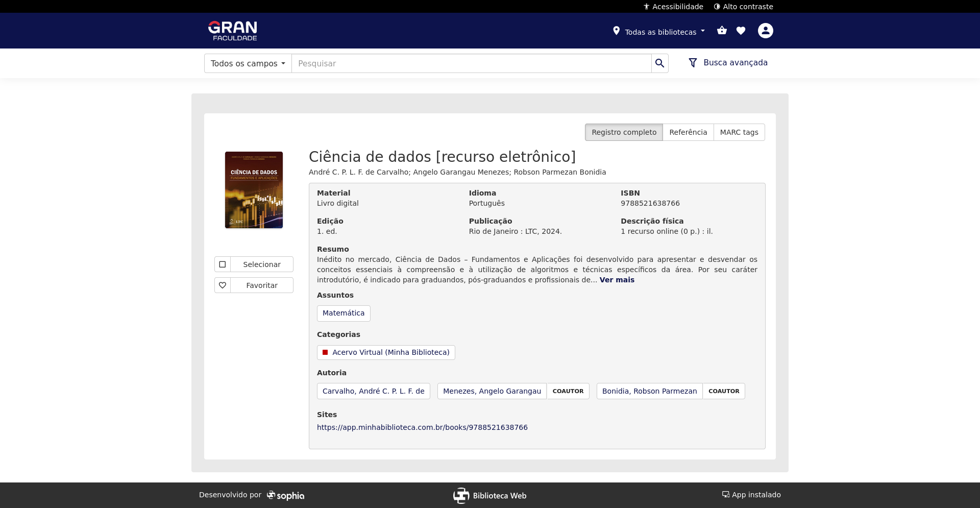This screenshot has height=508, width=980.
Task: Click the Matemática subject tag
Action: [344, 313]
